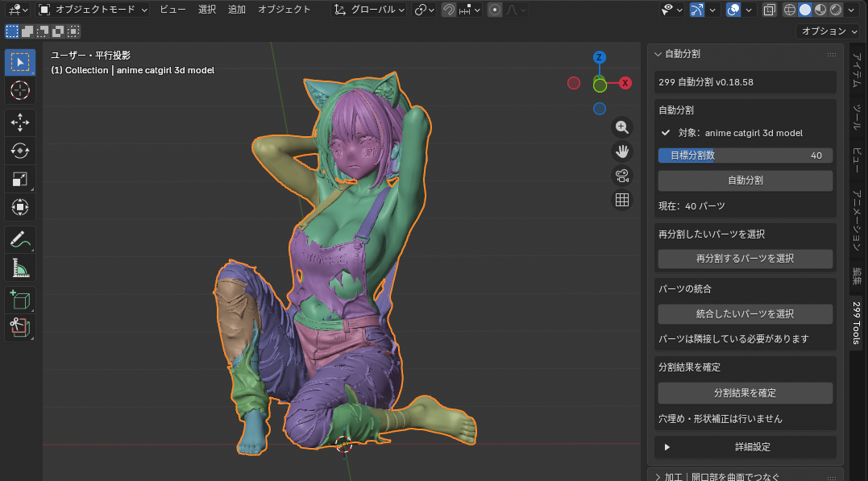Select the Rotate tool
This screenshot has width=868, height=481.
coord(20,151)
